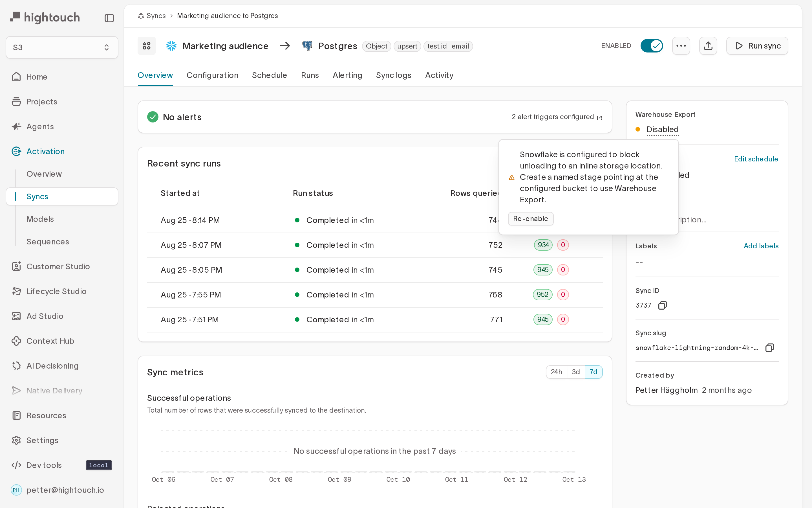812x508 pixels.
Task: Select the 24h metrics range
Action: tap(556, 372)
